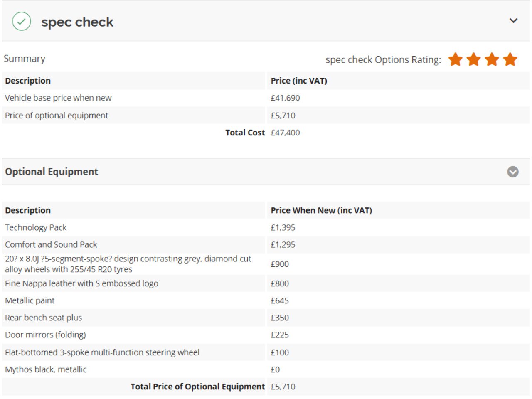Click the fourth orange rating star
Image resolution: width=532 pixels, height=399 pixels.
[x=510, y=59]
